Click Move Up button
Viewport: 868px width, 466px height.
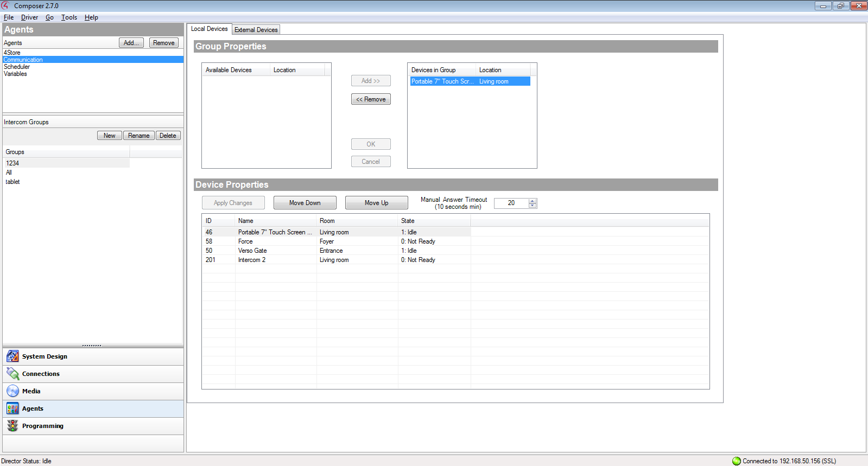376,203
